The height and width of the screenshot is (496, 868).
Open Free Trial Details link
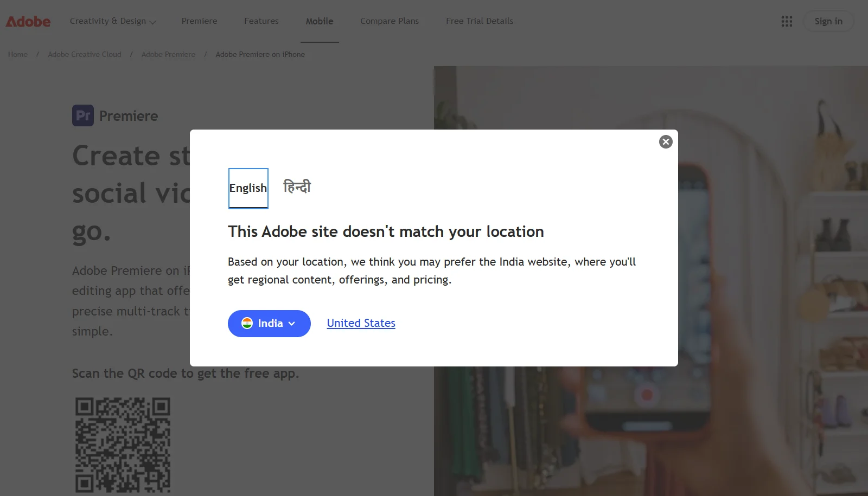coord(480,21)
